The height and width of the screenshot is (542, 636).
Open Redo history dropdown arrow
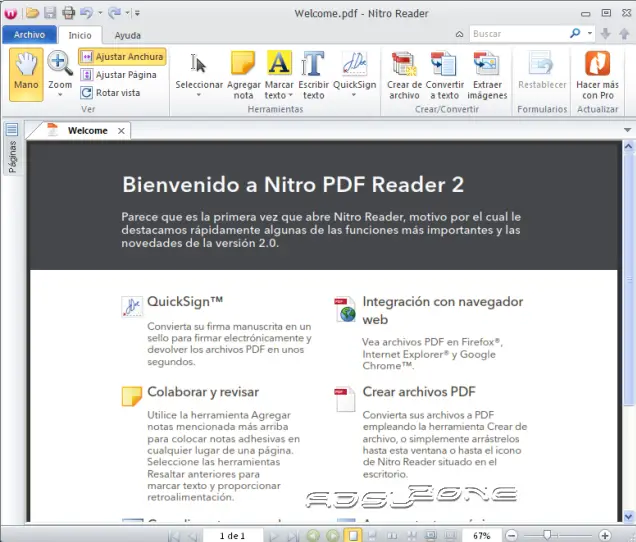127,13
